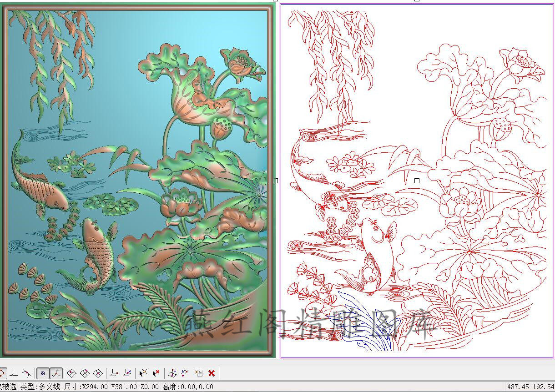Click the stacked-lines plane icon with blue arrow
Viewport: 555px width, 392px height.
[x=127, y=373]
